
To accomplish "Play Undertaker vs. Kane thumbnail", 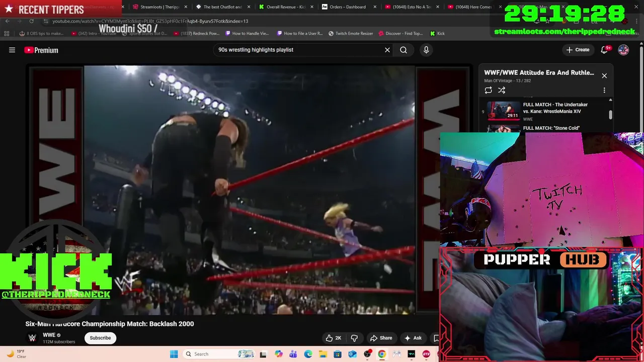I will coord(504,111).
